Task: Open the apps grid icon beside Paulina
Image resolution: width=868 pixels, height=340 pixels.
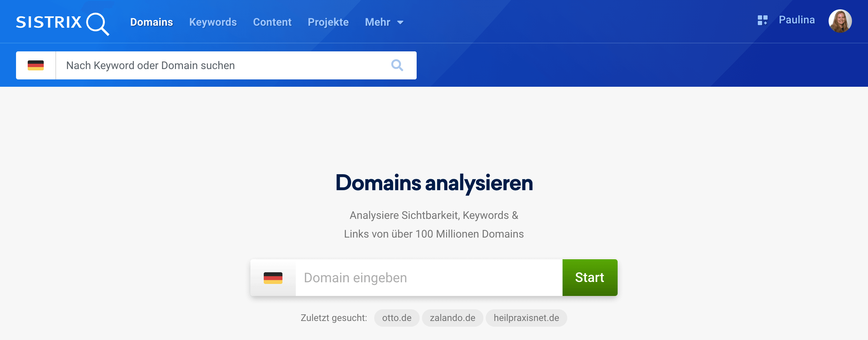Action: tap(762, 20)
